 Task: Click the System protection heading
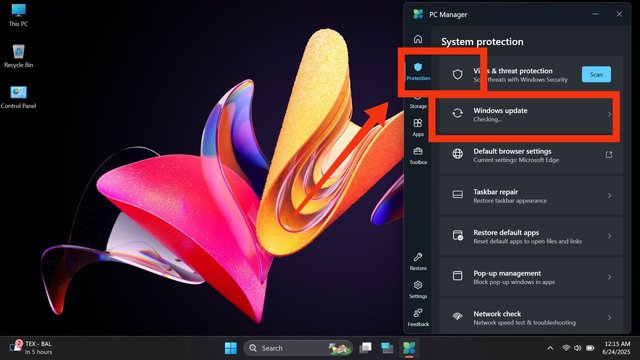coord(482,42)
